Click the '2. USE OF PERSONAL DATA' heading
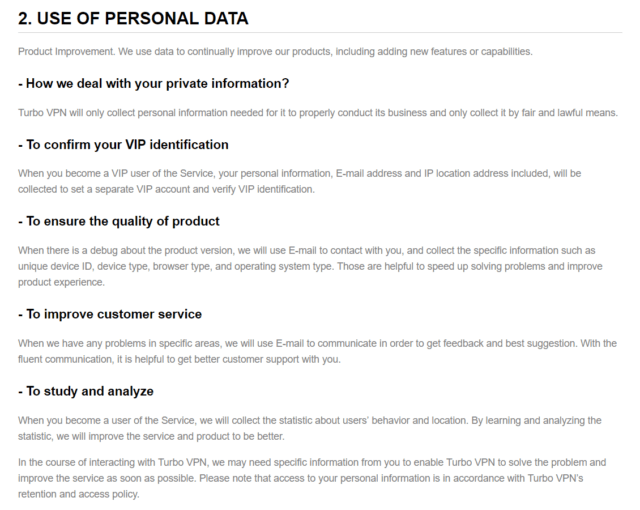Viewport: 640px width, 510px height. click(133, 18)
